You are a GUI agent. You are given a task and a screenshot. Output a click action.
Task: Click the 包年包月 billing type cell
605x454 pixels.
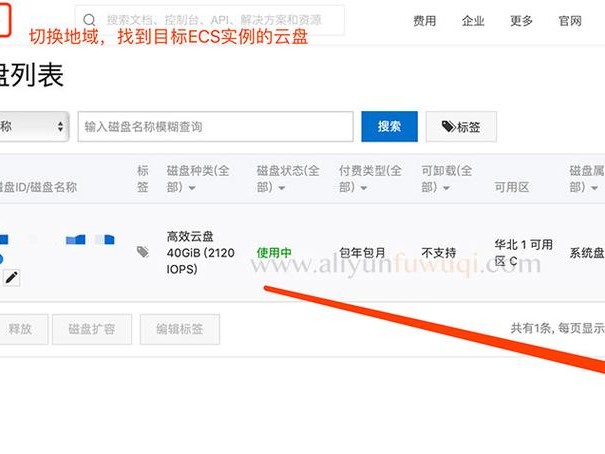point(362,253)
